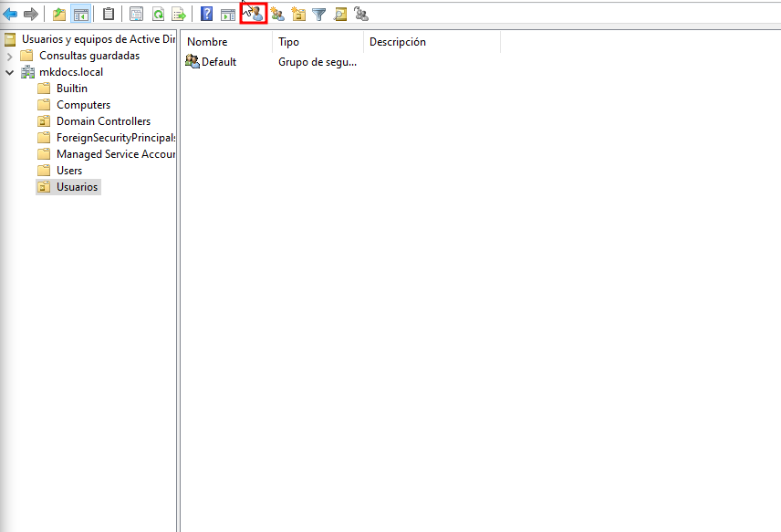Go up one level with folder icon
Viewport: 781px width, 532px height.
point(59,14)
